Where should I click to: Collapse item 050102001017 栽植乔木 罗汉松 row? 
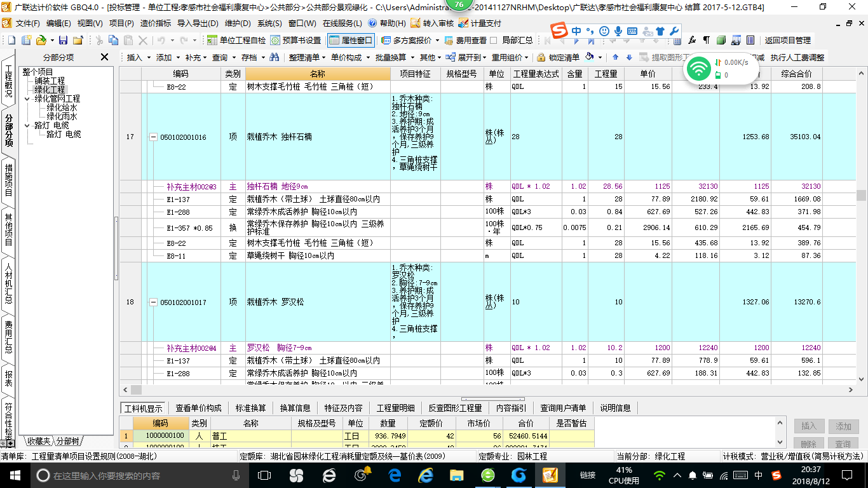pos(153,302)
